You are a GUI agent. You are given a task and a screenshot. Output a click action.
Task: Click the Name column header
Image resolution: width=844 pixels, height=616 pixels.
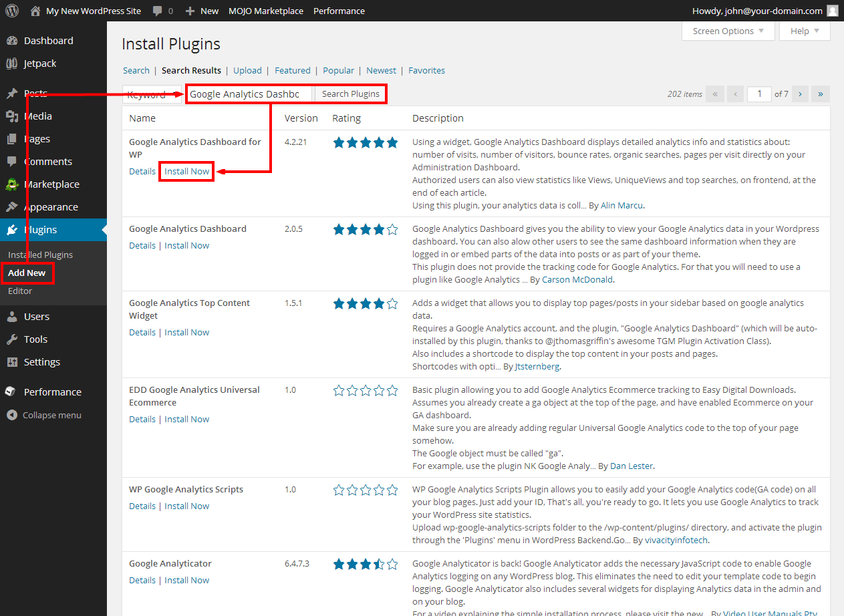pos(142,118)
